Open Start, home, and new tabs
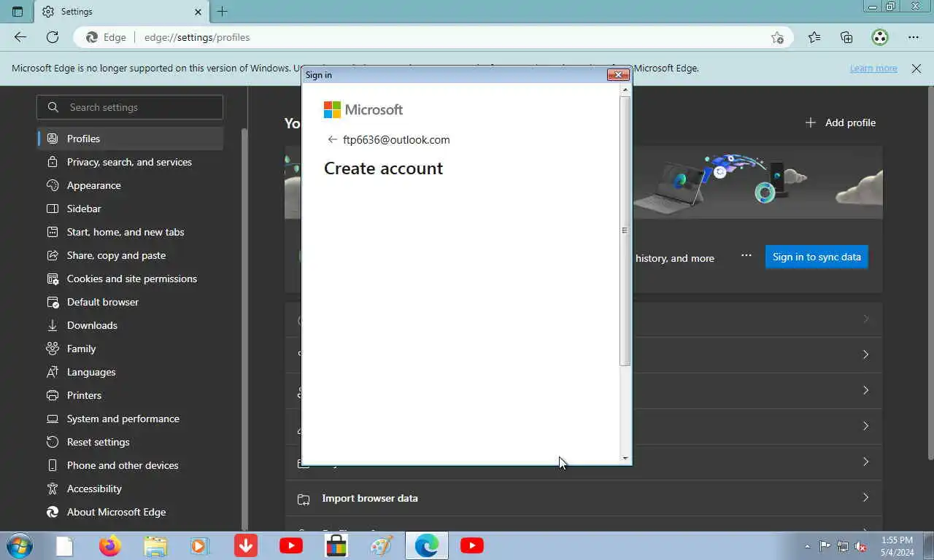The image size is (934, 560). click(130, 232)
